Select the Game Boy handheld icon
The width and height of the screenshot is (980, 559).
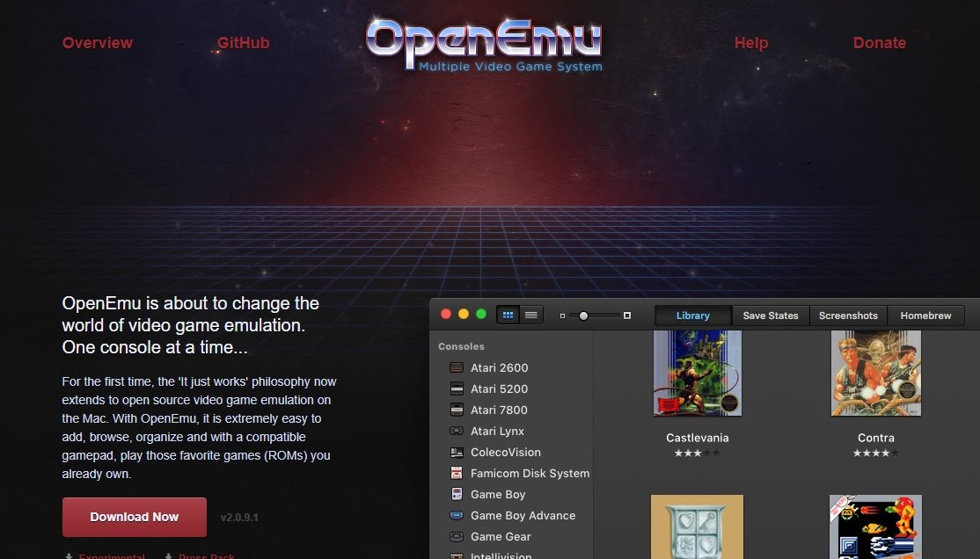point(457,494)
